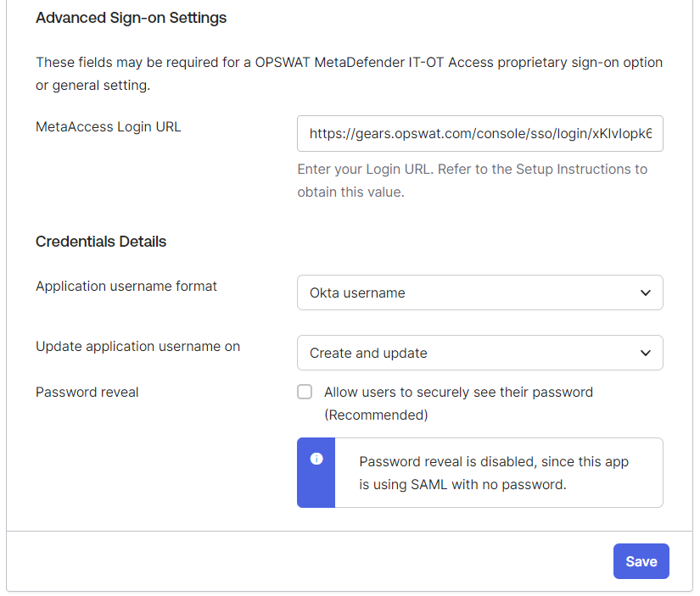Click the Update application username on label

click(138, 346)
